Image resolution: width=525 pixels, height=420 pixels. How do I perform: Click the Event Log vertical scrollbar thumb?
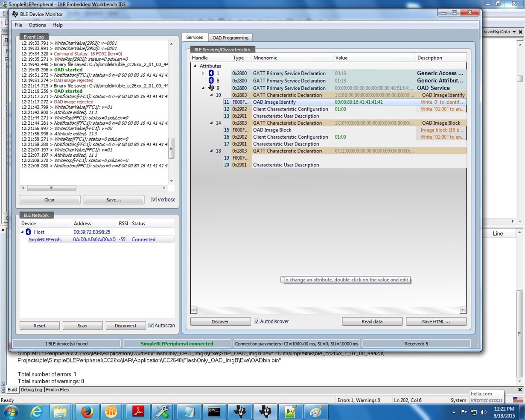click(171, 149)
